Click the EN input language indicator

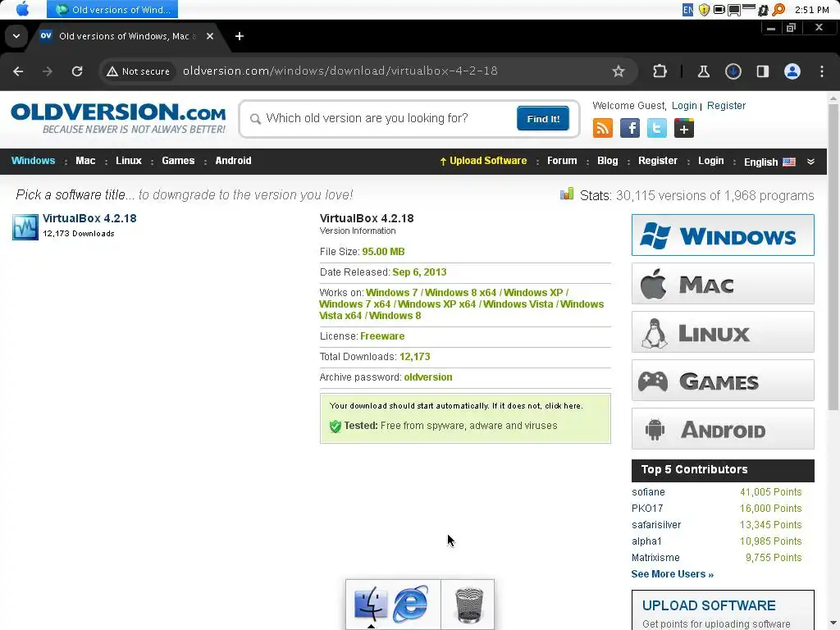tap(688, 10)
